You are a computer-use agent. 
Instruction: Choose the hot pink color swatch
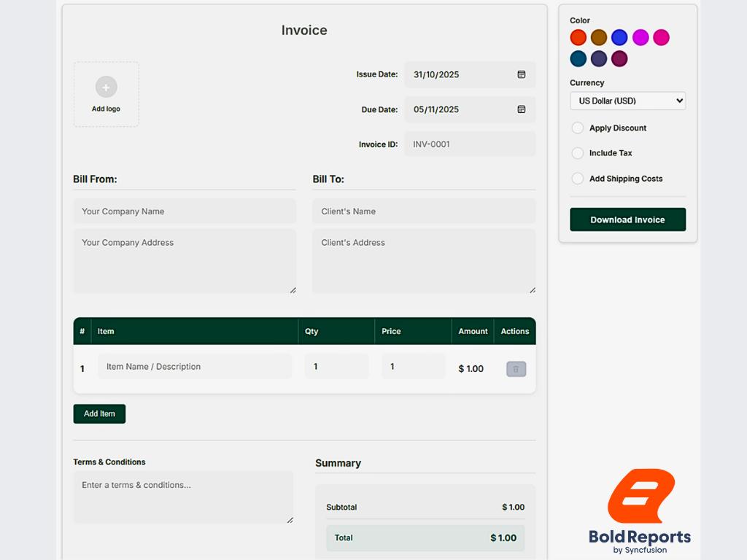point(661,37)
